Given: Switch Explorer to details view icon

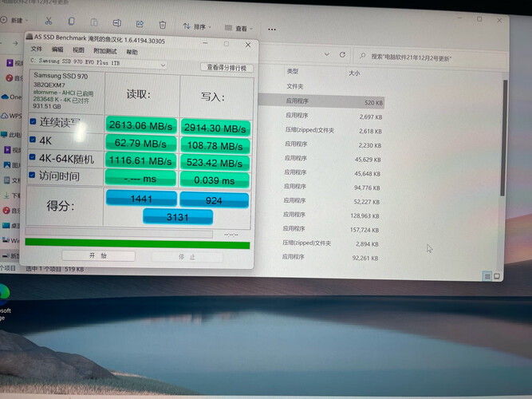Looking at the screenshot, I should click(487, 276).
